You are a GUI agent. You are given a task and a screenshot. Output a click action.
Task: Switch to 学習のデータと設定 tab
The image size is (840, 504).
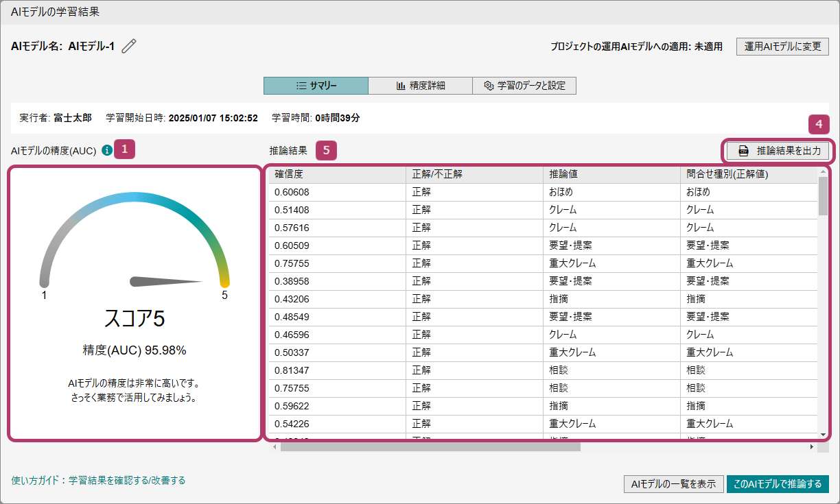coord(524,86)
